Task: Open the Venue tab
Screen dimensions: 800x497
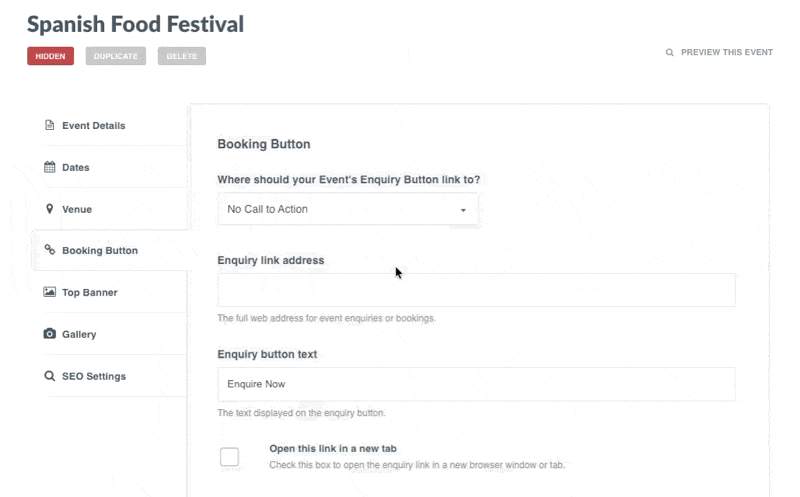Action: pyautogui.click(x=77, y=209)
